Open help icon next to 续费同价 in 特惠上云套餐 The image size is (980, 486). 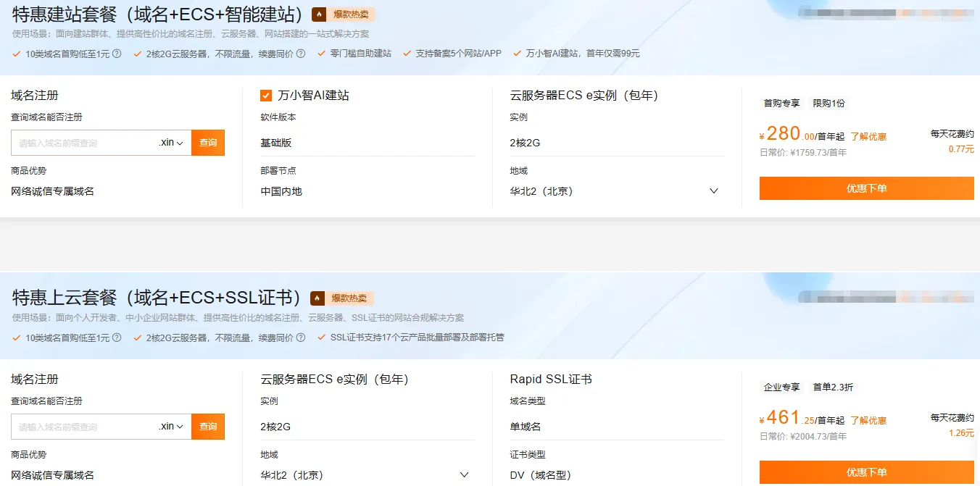(x=301, y=338)
